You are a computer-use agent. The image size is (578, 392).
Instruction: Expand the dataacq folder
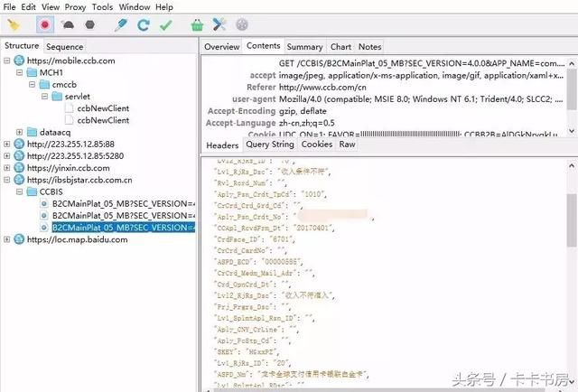(20, 132)
